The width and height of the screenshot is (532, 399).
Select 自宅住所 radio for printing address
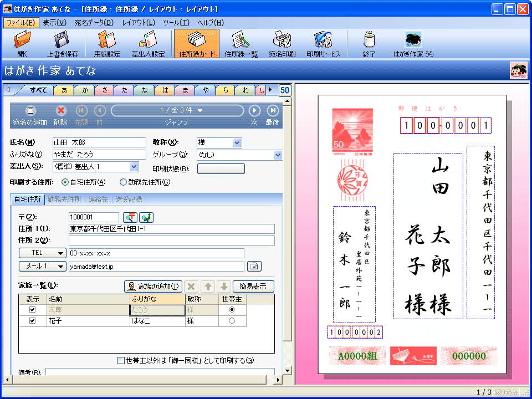[x=65, y=182]
